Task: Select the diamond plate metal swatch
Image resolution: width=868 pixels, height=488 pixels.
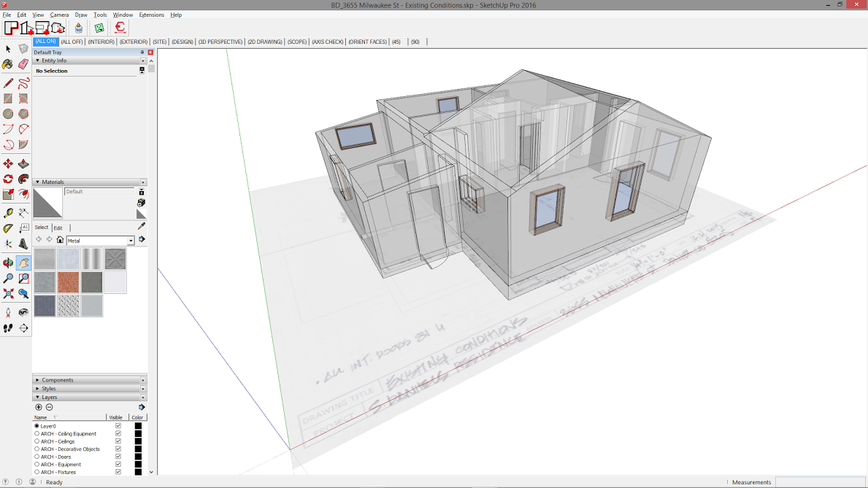Action: (68, 306)
